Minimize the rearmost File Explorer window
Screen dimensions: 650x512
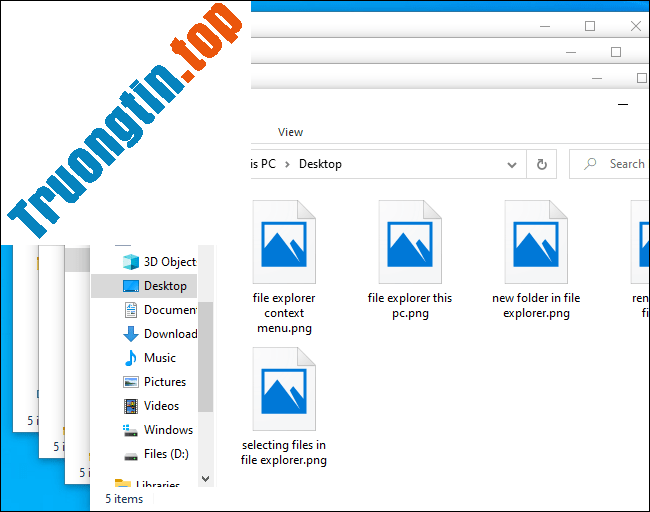click(x=545, y=27)
